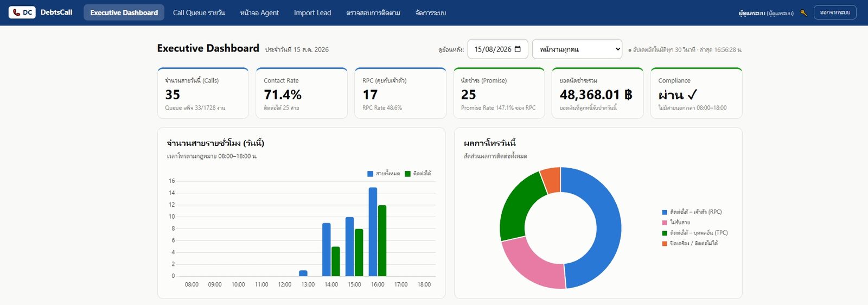Image resolution: width=868 pixels, height=305 pixels.
Task: Click the จำนวนสายรายชั่วโมง (วันนี้) chart title
Action: 215,143
